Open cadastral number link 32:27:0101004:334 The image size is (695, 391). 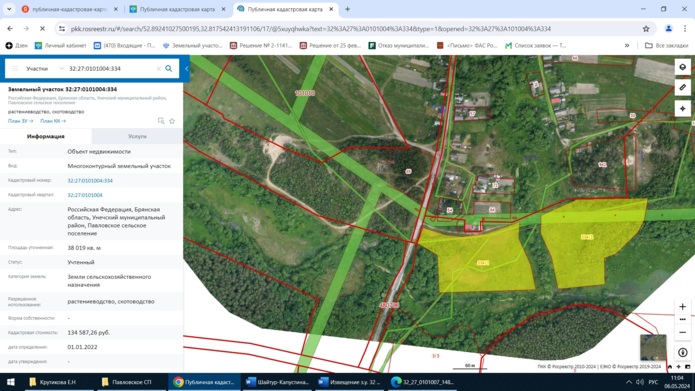pyautogui.click(x=90, y=180)
